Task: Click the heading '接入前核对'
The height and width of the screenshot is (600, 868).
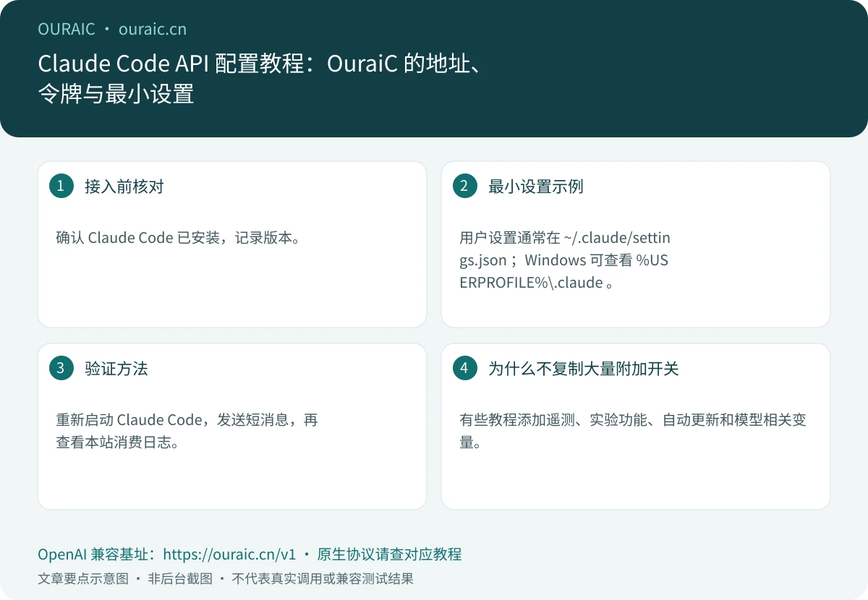Action: click(124, 187)
